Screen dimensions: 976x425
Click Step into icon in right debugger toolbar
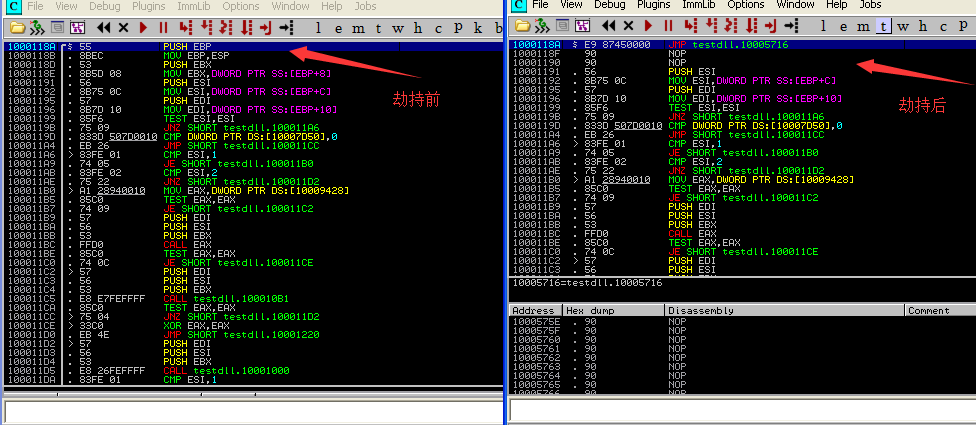tap(690, 26)
